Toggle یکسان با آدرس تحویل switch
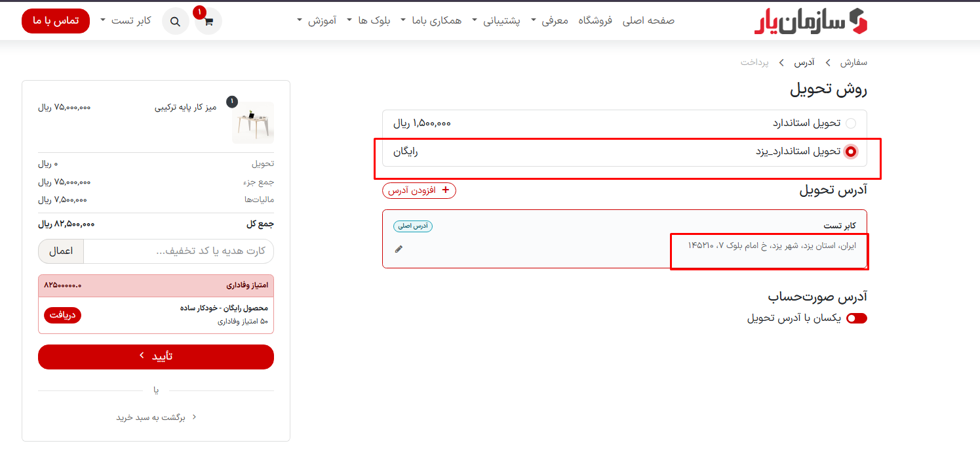980x460 pixels. tap(856, 318)
